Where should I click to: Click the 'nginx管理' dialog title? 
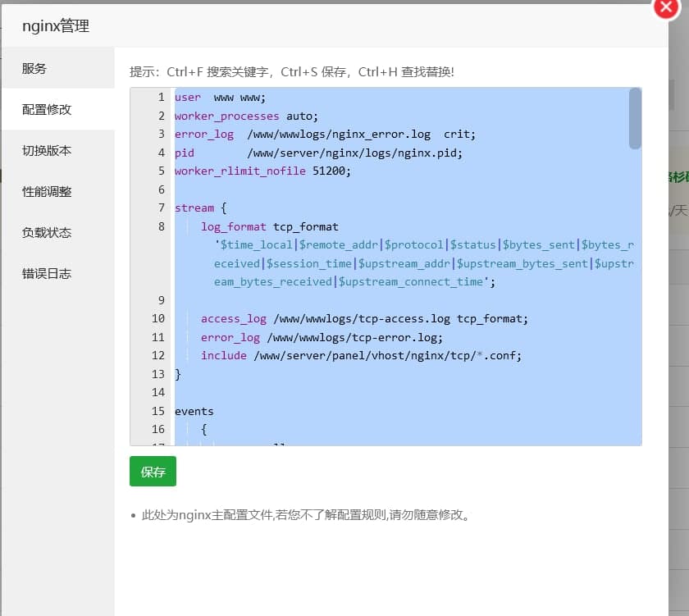pos(56,26)
